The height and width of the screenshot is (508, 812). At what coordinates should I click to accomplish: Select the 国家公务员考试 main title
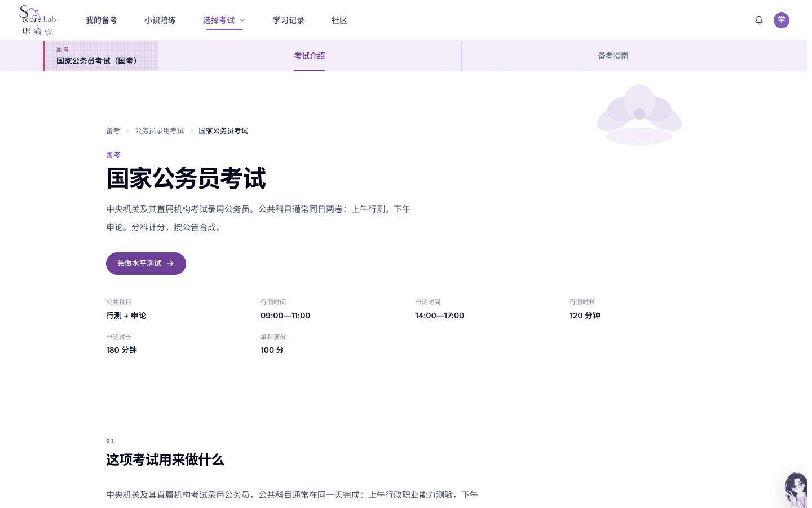pos(186,178)
